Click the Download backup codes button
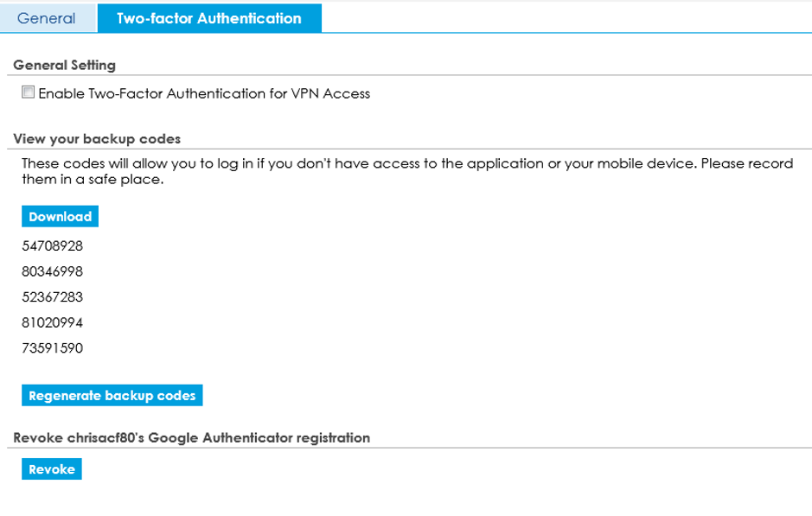812x516 pixels. click(x=60, y=217)
